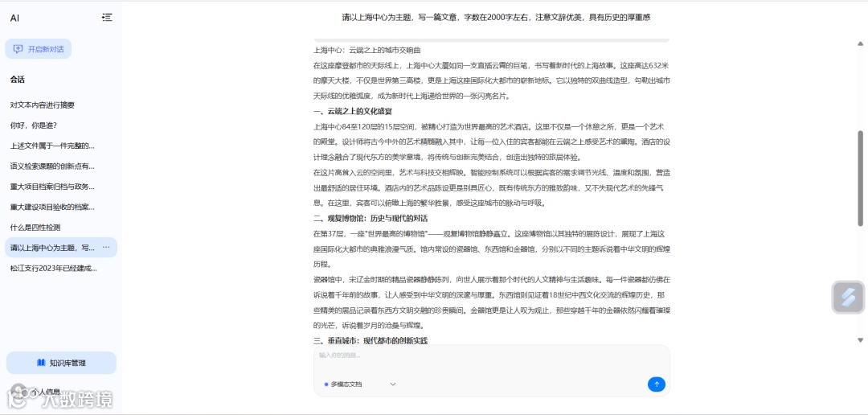
Task: Click scrollbar up arrow
Action: pyautogui.click(x=860, y=43)
